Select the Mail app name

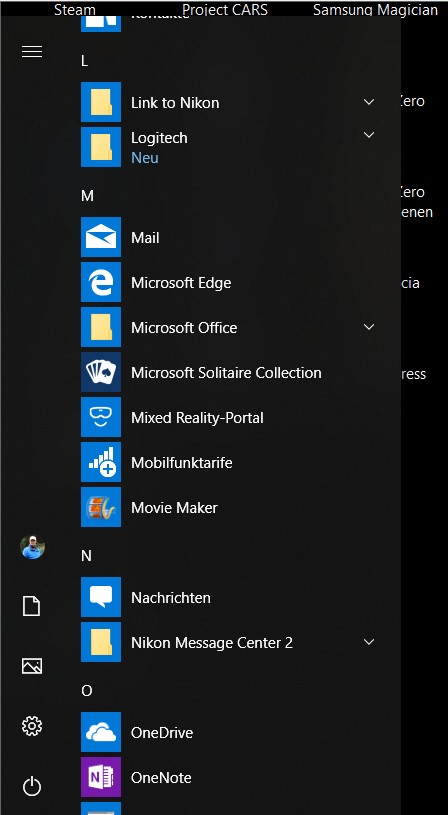click(x=145, y=238)
